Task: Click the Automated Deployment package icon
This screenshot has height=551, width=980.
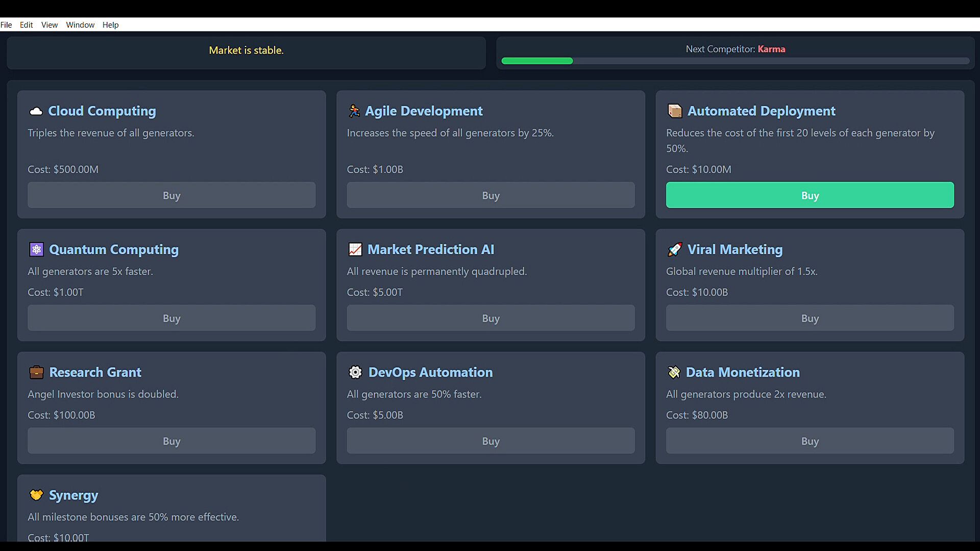Action: (x=675, y=111)
